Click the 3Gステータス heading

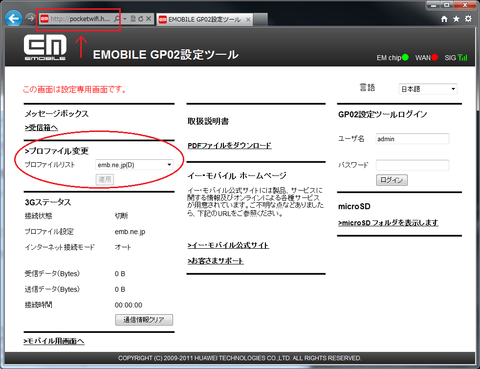tap(48, 202)
